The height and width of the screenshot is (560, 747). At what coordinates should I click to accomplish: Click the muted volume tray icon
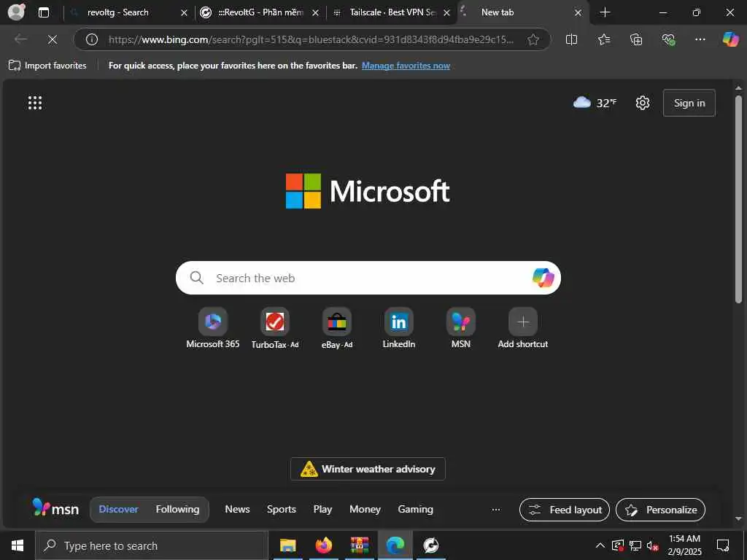[653, 545]
